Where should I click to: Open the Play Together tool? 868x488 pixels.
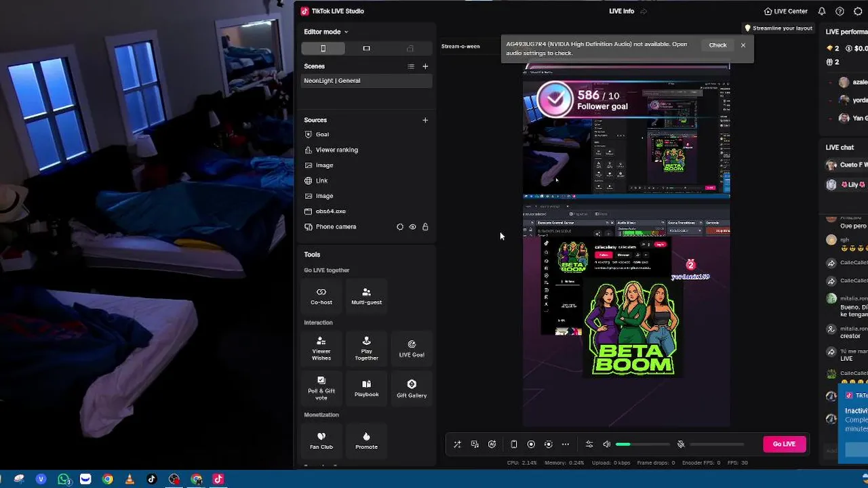[366, 348]
